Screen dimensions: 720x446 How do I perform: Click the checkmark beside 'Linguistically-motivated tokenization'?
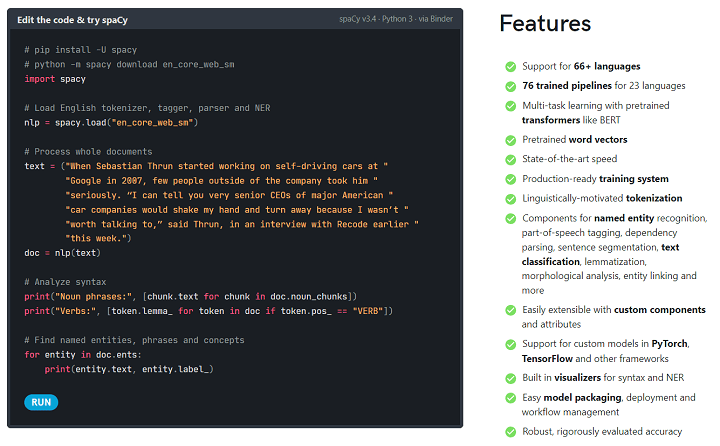click(x=511, y=199)
